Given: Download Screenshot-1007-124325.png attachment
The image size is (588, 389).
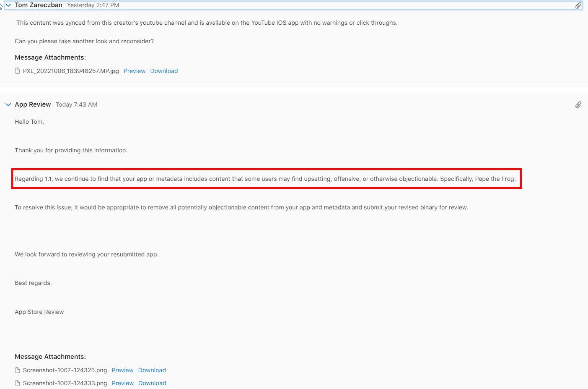Looking at the screenshot, I should tap(152, 370).
